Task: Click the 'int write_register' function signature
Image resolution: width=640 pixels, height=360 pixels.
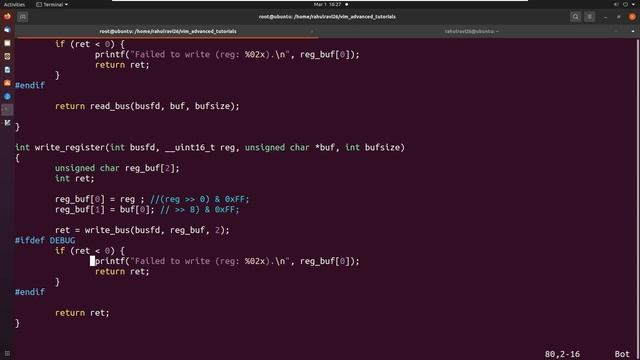Action: [210, 147]
